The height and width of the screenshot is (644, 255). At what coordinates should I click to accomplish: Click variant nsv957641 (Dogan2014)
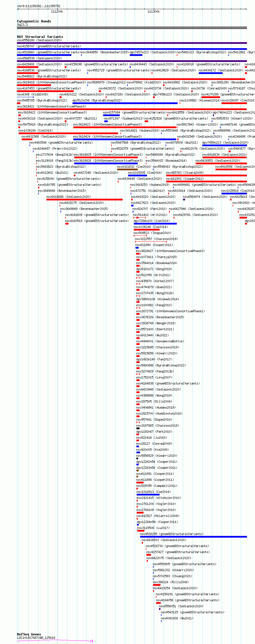click(x=154, y=419)
